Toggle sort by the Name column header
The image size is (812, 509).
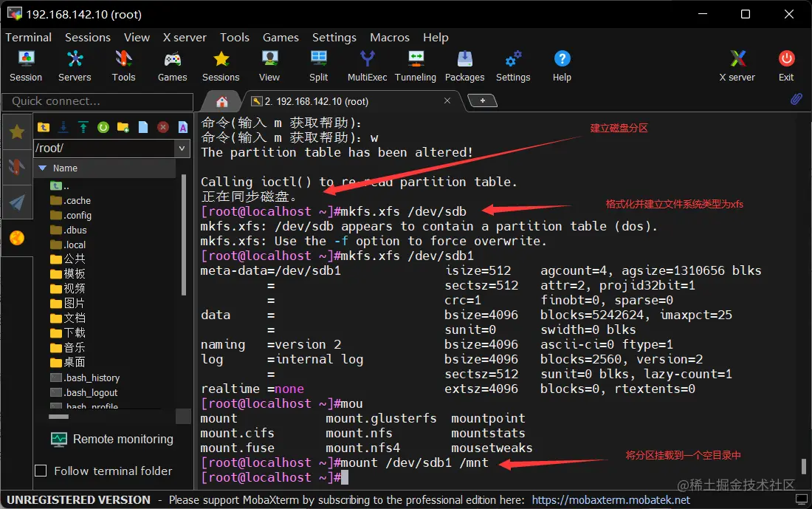point(105,168)
